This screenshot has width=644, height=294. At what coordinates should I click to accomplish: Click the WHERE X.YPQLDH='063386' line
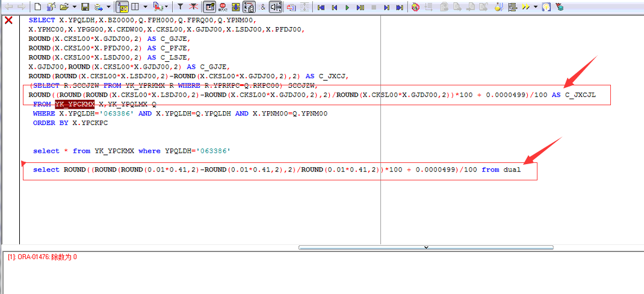(181, 114)
